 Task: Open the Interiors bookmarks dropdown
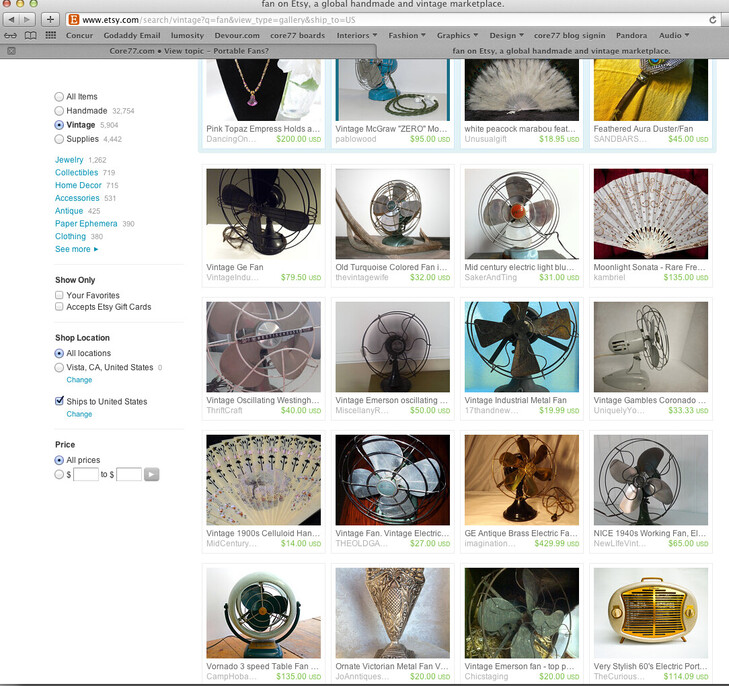click(357, 35)
